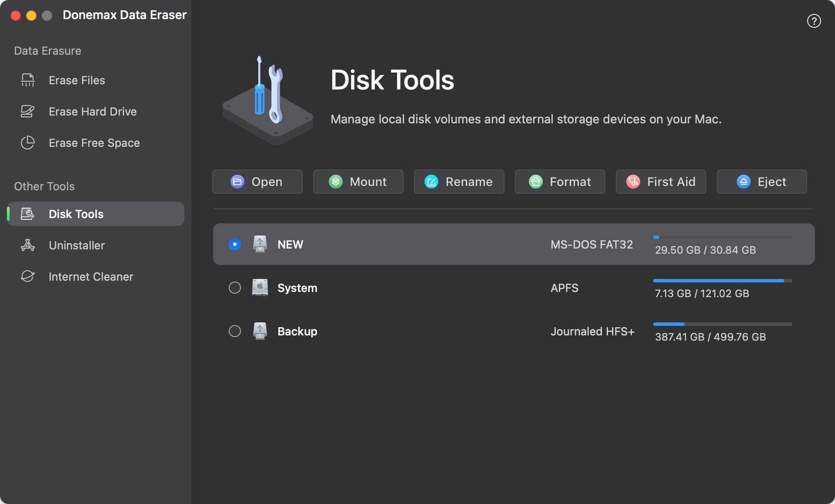Switch to Erase Free Space
Image resolution: width=835 pixels, height=504 pixels.
tap(96, 143)
